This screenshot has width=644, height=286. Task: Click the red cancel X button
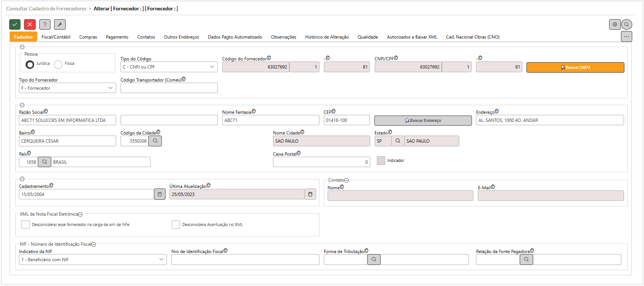(x=30, y=24)
